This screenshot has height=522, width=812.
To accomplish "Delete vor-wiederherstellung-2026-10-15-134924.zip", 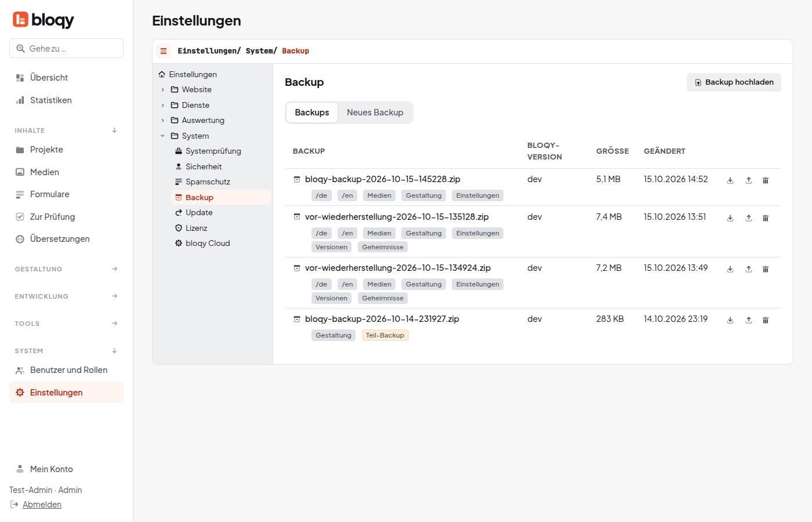I will 766,269.
